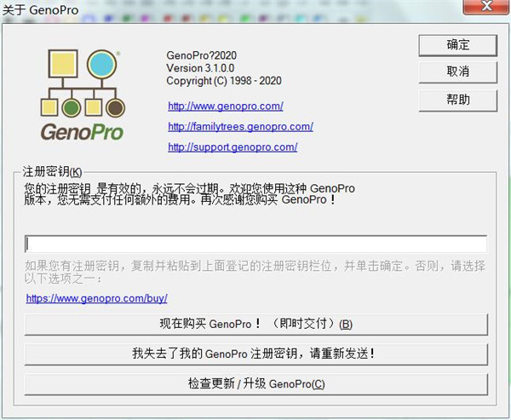This screenshot has width=511, height=420.
Task: Close the 关于 GenoPro dialog
Action: (x=486, y=6)
